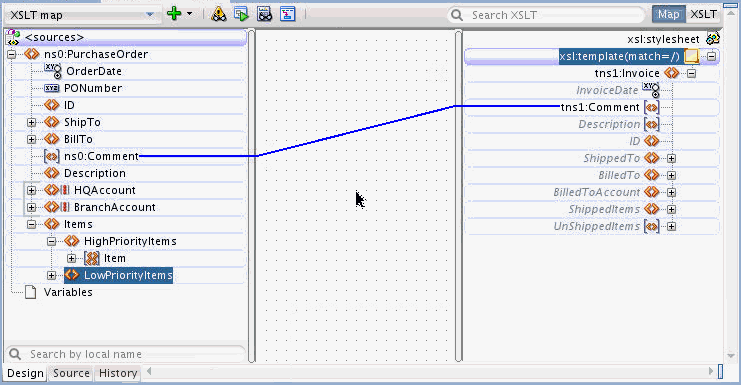Expand the BilledTo node

click(x=672, y=175)
